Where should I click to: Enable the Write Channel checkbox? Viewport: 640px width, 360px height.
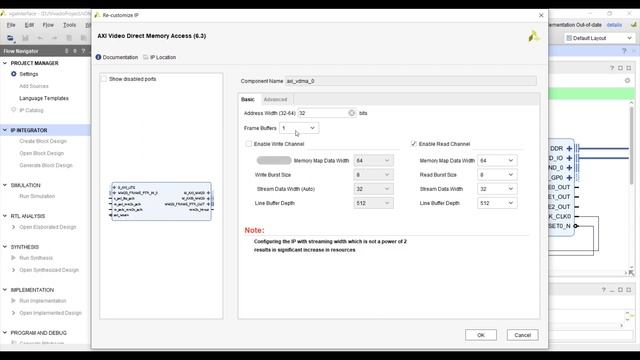pos(249,144)
